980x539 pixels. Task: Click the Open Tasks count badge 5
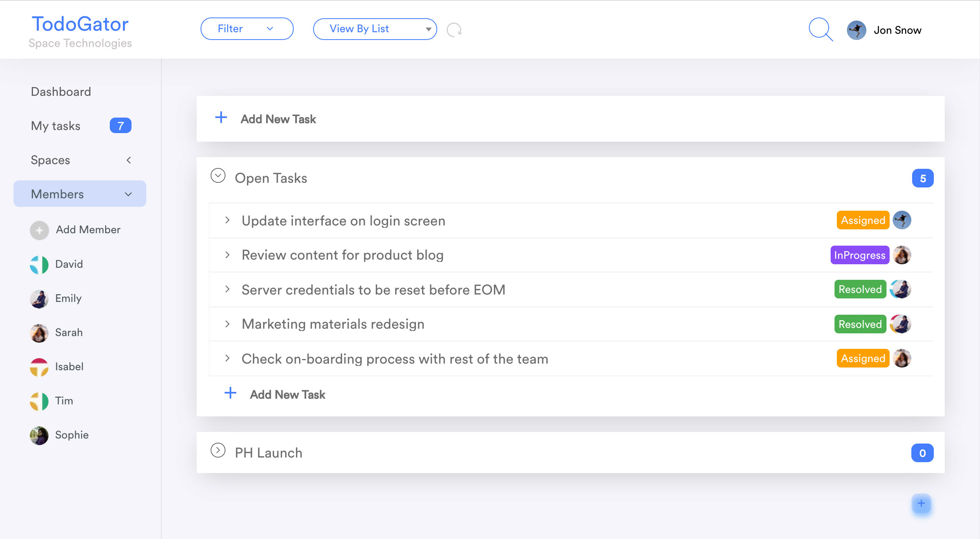point(923,179)
